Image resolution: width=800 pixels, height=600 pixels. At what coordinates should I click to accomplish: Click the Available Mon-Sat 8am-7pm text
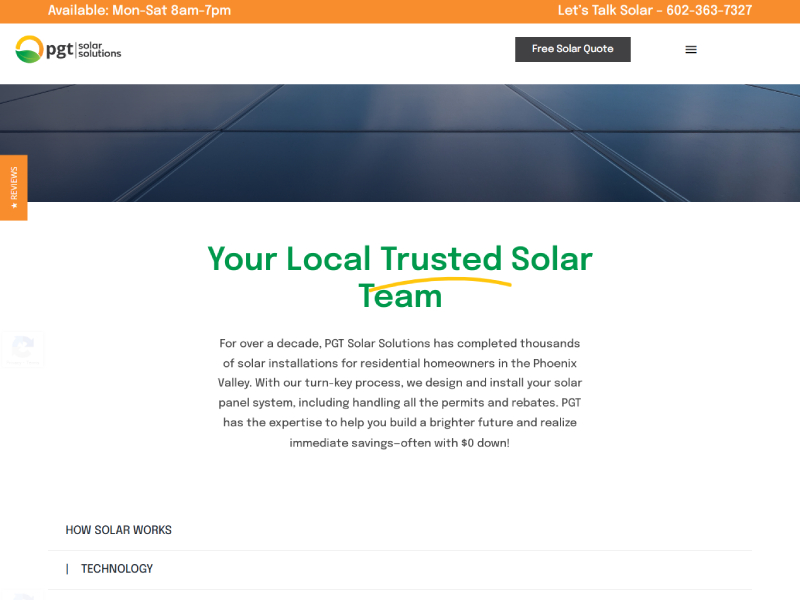click(x=139, y=11)
